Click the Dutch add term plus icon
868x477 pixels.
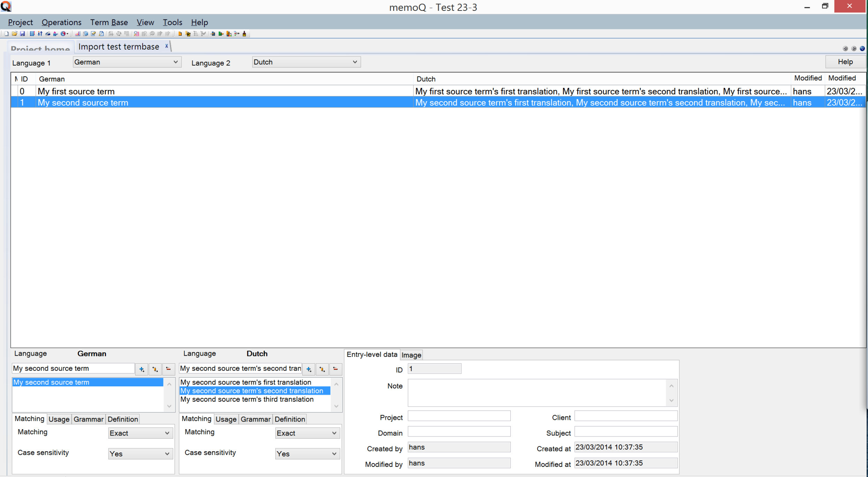tap(309, 369)
